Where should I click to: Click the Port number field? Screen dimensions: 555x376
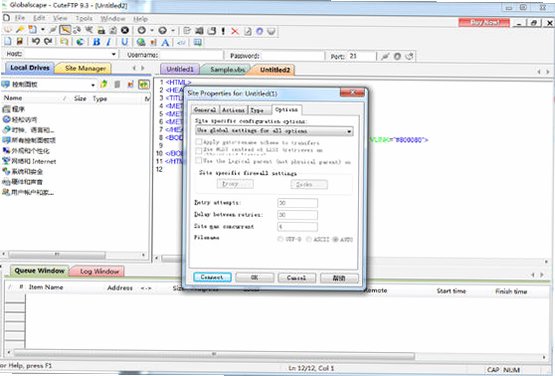(x=361, y=56)
